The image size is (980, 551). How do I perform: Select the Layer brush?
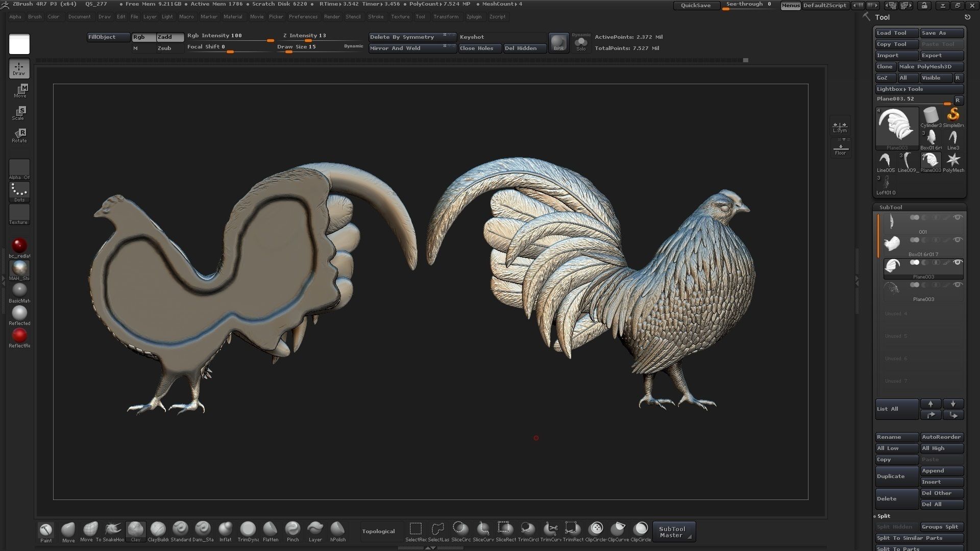tap(315, 532)
